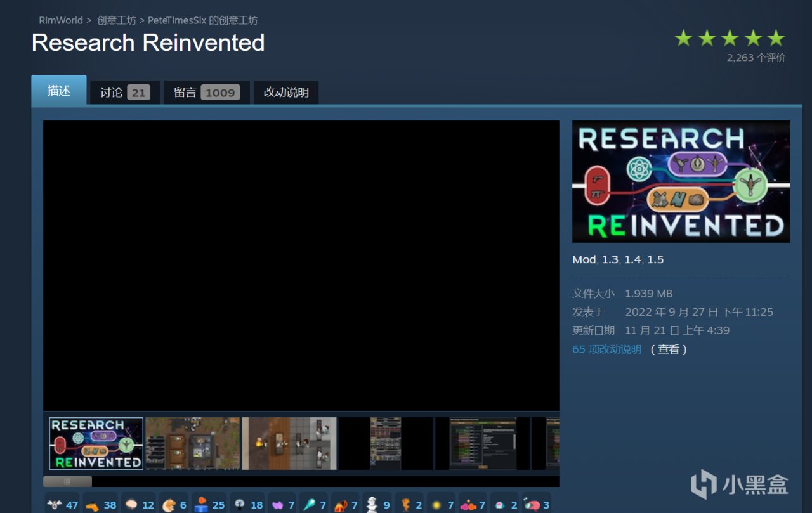Click the purple award icon with count 7
812x513 pixels.
tap(282, 503)
